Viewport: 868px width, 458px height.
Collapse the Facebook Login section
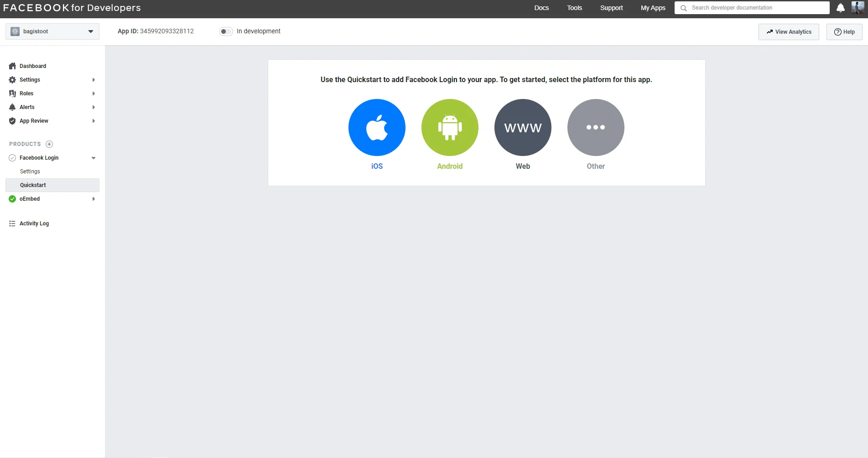coord(94,158)
